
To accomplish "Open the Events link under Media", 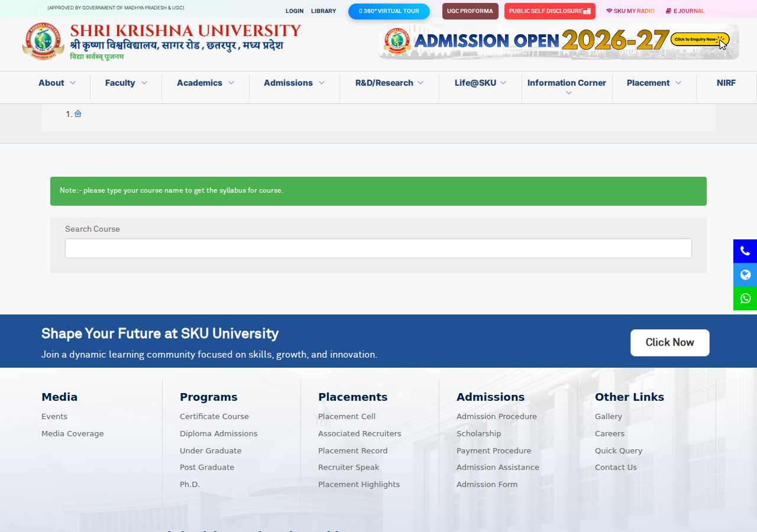I will pos(54,417).
